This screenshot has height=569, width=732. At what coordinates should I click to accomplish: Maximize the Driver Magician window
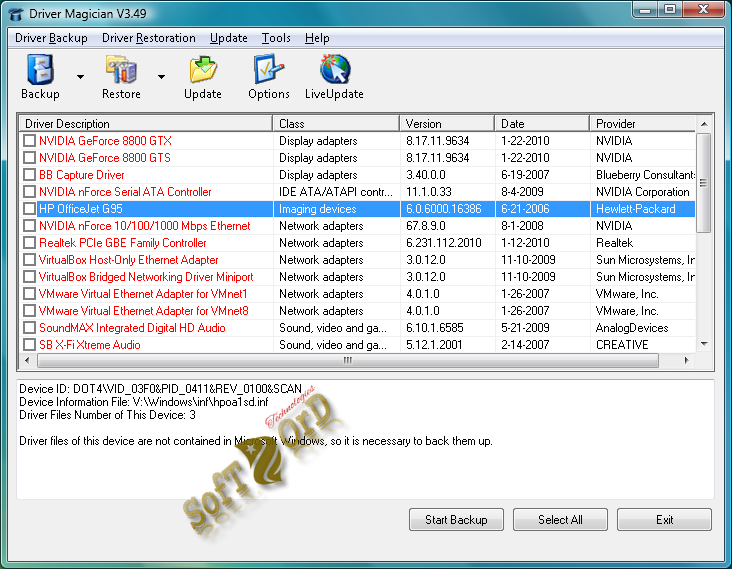pos(670,10)
